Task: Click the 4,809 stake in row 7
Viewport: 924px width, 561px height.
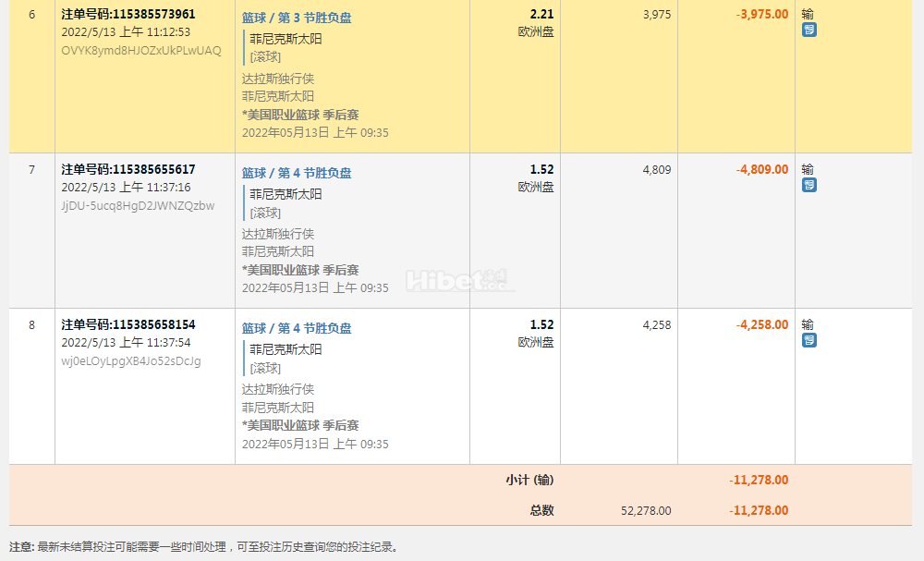Action: (656, 170)
